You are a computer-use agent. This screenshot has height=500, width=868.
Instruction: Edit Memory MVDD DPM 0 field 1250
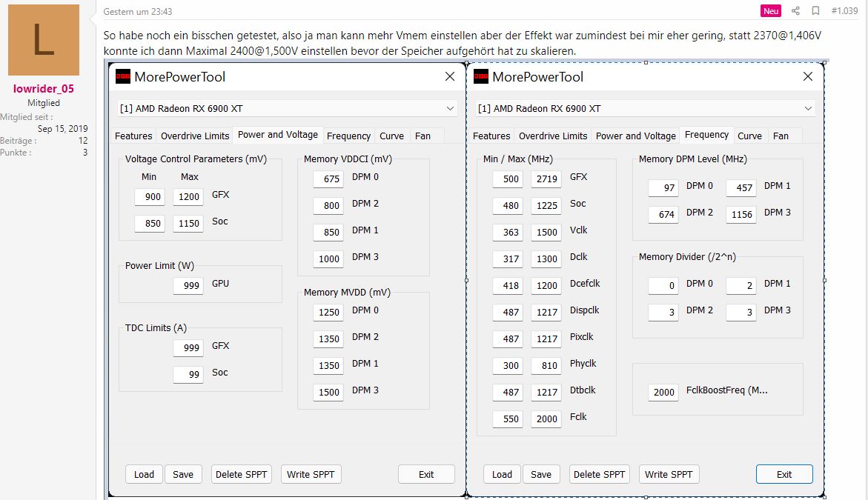point(328,312)
